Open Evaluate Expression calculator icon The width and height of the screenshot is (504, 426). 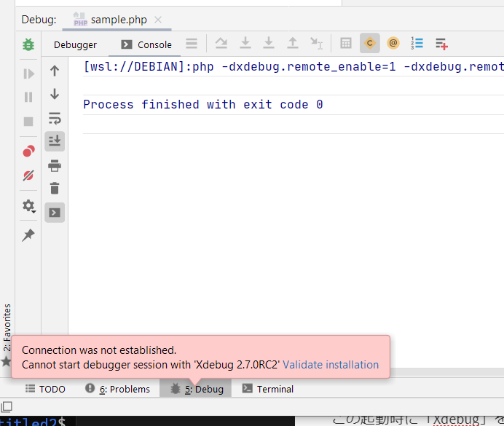[x=346, y=43]
